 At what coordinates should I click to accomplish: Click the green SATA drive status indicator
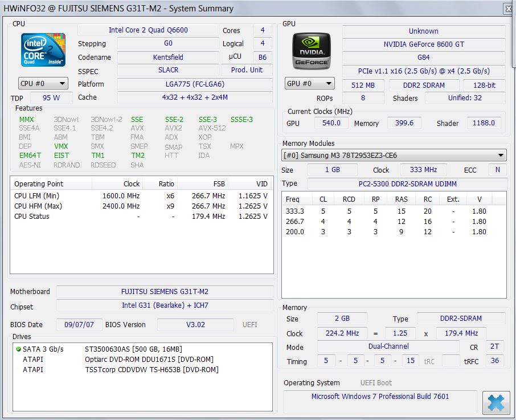pyautogui.click(x=18, y=349)
